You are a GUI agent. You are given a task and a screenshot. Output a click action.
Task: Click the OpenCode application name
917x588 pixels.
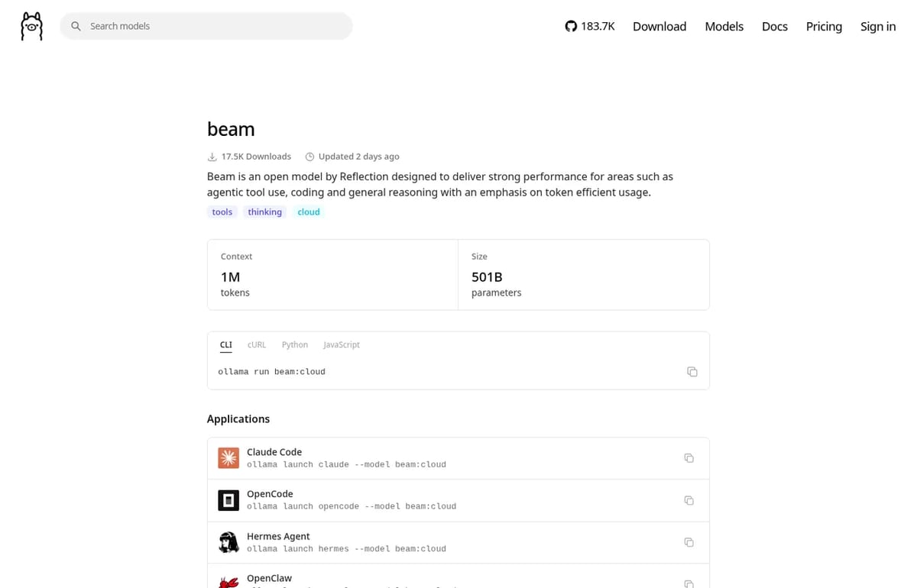270,494
